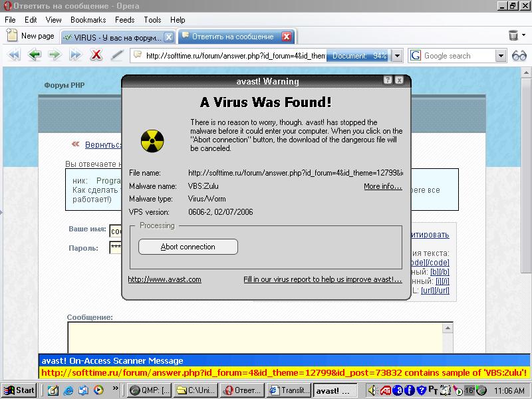Open the trash can dropdown arrow
The height and width of the screenshot is (399, 532).
coord(524,35)
